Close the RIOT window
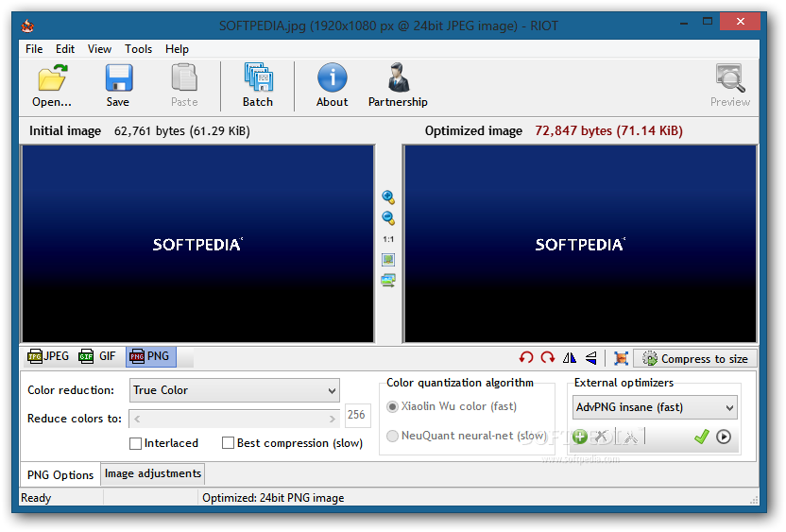 coord(741,21)
